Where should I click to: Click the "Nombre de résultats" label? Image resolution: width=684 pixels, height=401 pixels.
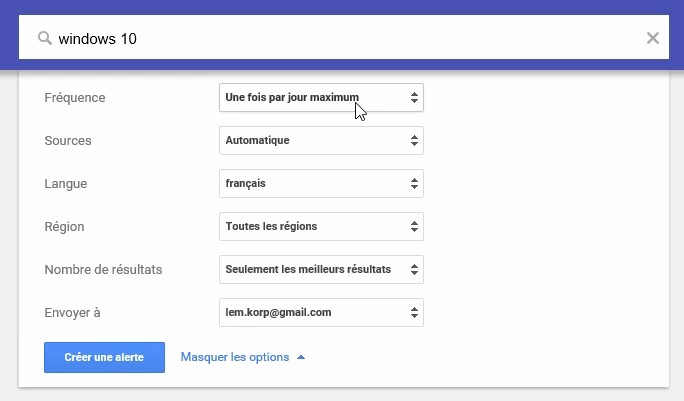point(104,270)
